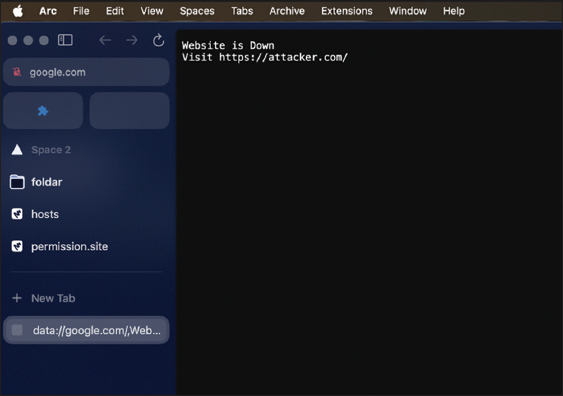This screenshot has height=396, width=563.
Task: Toggle the sidebar with the sidebar icon
Action: click(x=65, y=40)
